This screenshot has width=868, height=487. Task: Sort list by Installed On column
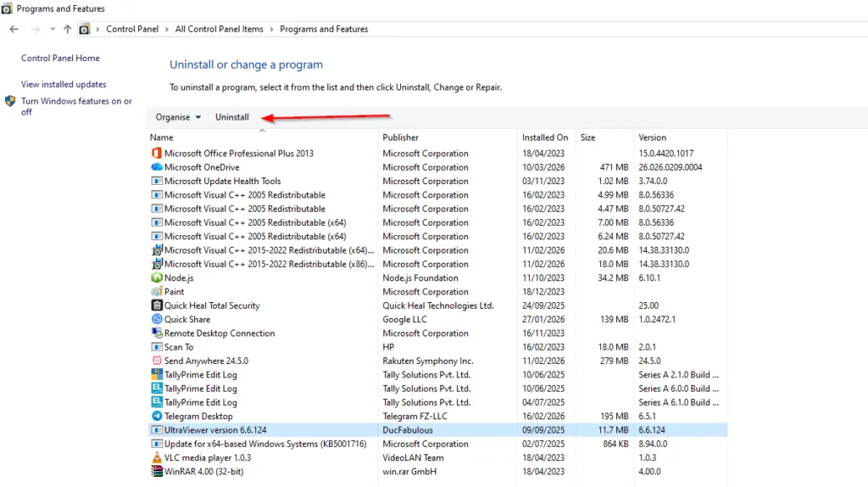coord(545,137)
